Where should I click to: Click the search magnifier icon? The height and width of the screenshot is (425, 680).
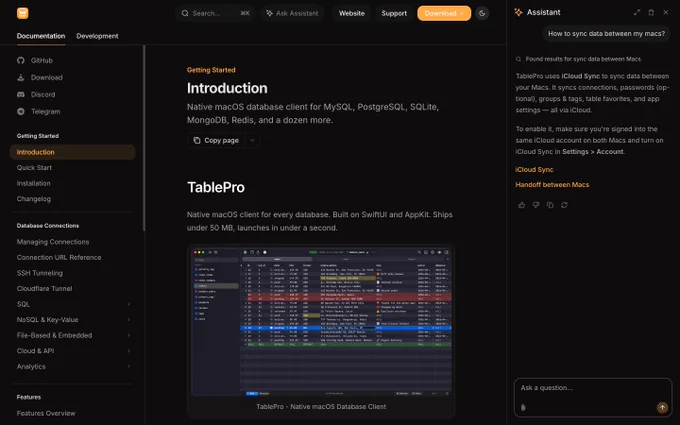185,13
